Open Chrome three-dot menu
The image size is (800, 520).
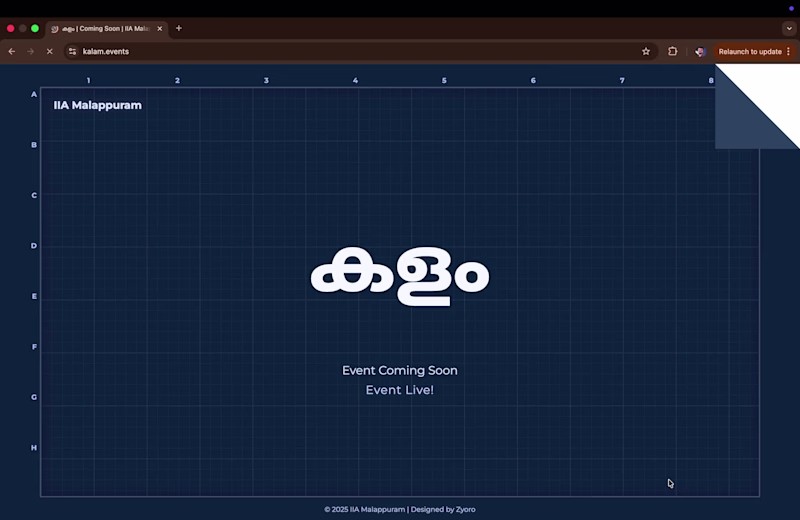click(x=789, y=52)
